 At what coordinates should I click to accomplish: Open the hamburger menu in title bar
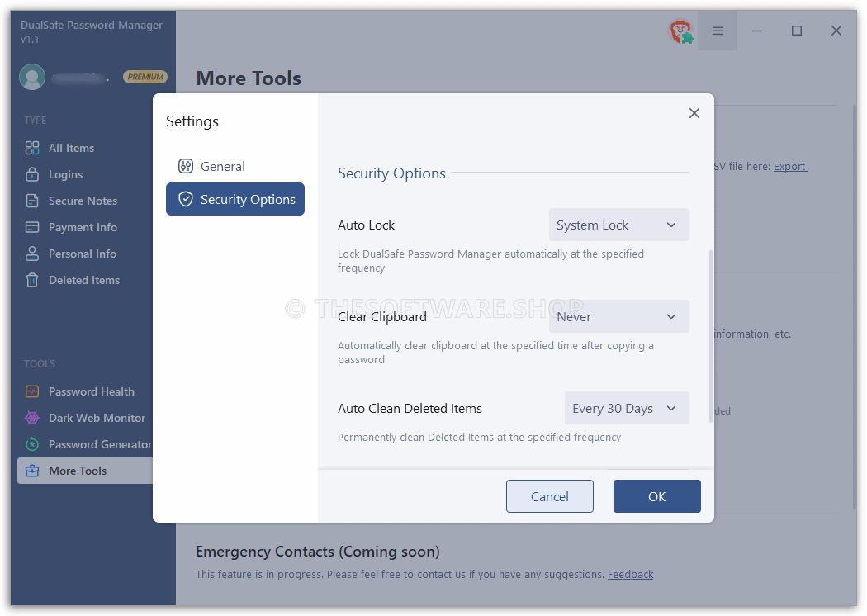(x=718, y=31)
